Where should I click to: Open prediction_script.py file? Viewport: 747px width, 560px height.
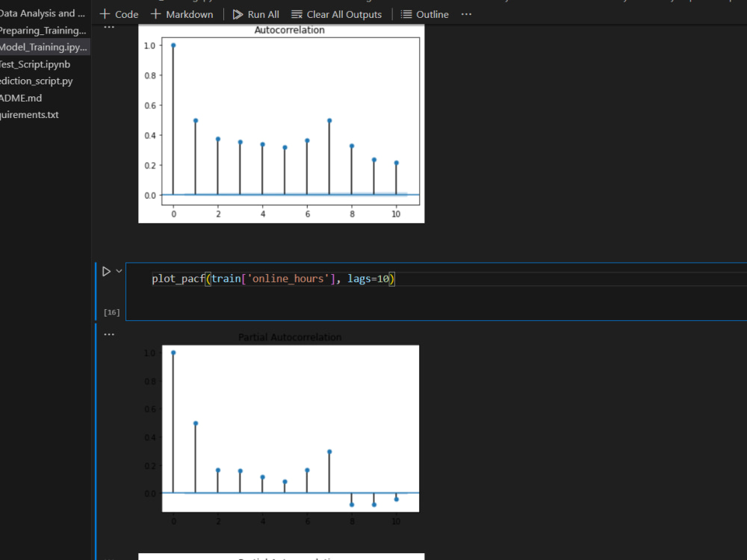coord(37,81)
